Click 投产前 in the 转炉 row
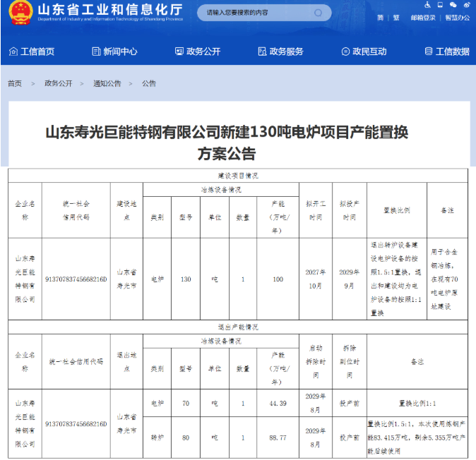 350,437
